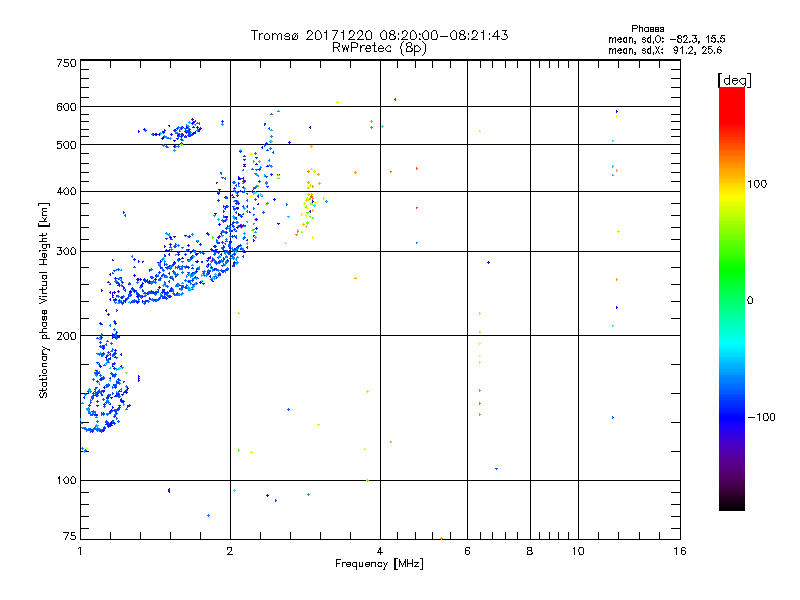Click the y-axis tick label '750'
Viewport: 800px width, 600px height.
pos(66,63)
